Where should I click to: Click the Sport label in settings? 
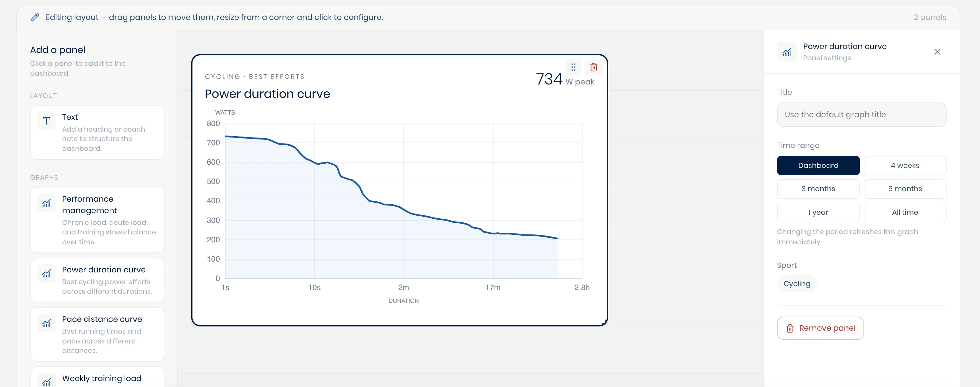(787, 265)
